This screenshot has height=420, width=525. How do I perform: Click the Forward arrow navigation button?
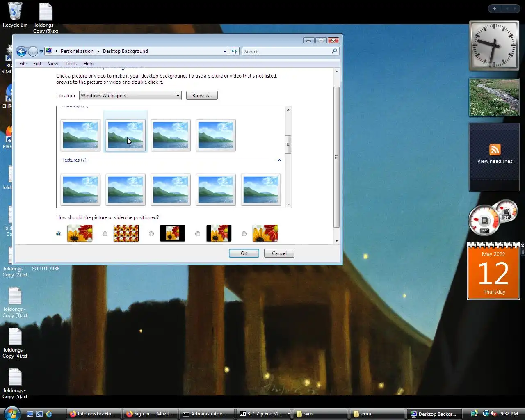click(x=33, y=51)
